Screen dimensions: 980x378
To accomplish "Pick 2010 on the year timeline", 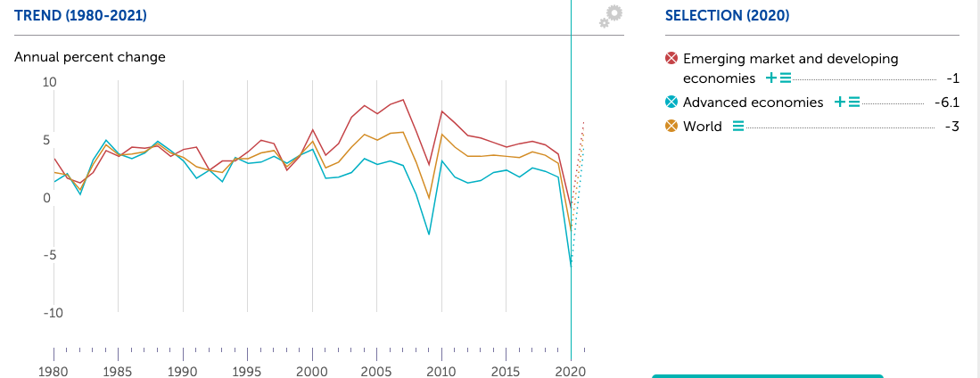I will pos(441,371).
